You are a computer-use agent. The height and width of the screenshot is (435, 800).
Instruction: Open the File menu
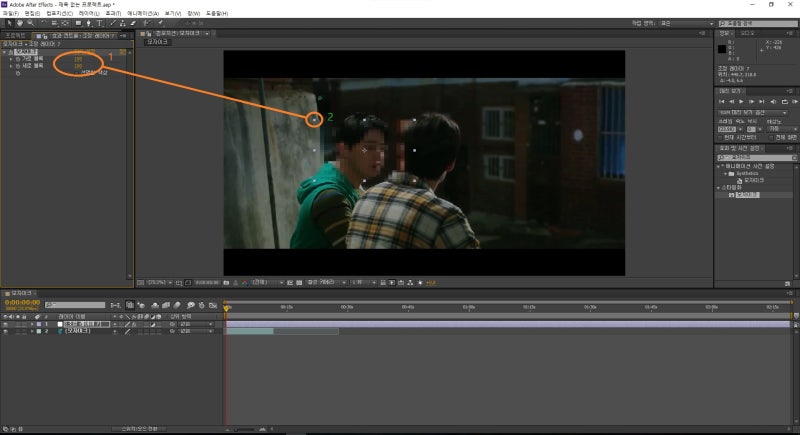11,13
